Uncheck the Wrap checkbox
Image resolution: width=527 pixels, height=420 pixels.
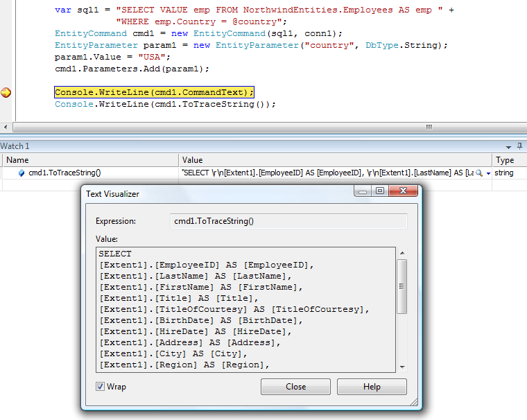pyautogui.click(x=100, y=387)
